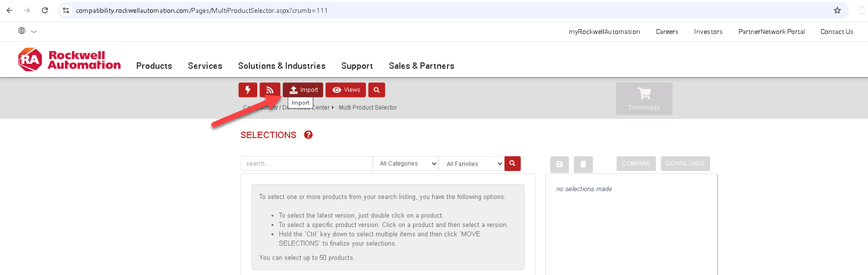This screenshot has height=275, width=868.
Task: Click the browser address bar URL
Action: [202, 11]
